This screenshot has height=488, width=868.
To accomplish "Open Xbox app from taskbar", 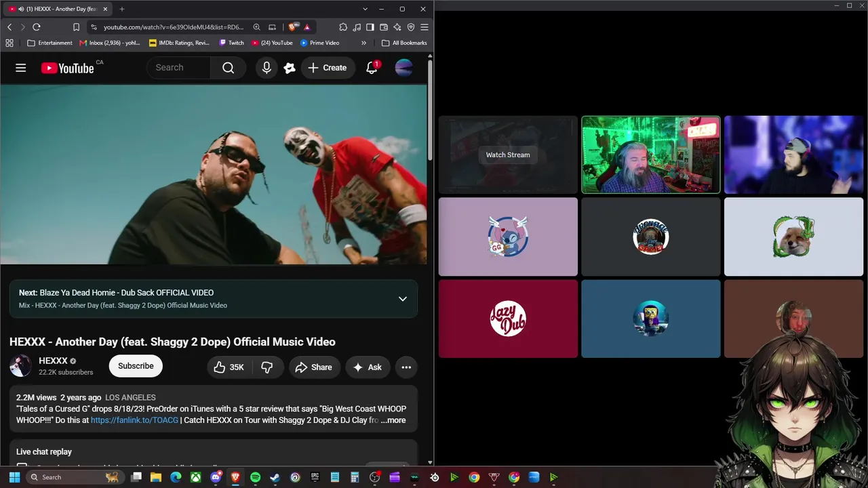I will pyautogui.click(x=196, y=477).
